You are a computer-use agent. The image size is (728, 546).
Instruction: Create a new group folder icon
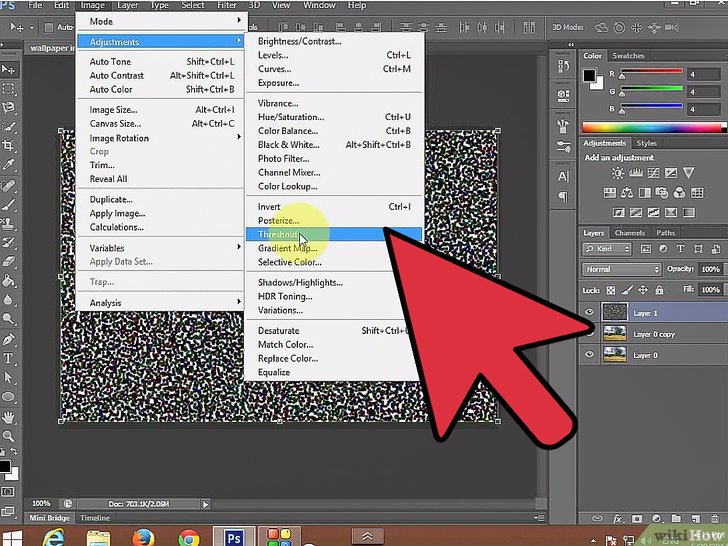coord(676,519)
